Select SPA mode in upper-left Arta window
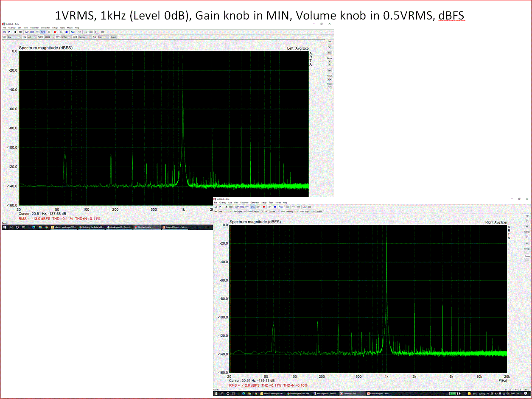The height and width of the screenshot is (399, 532). click(x=43, y=32)
